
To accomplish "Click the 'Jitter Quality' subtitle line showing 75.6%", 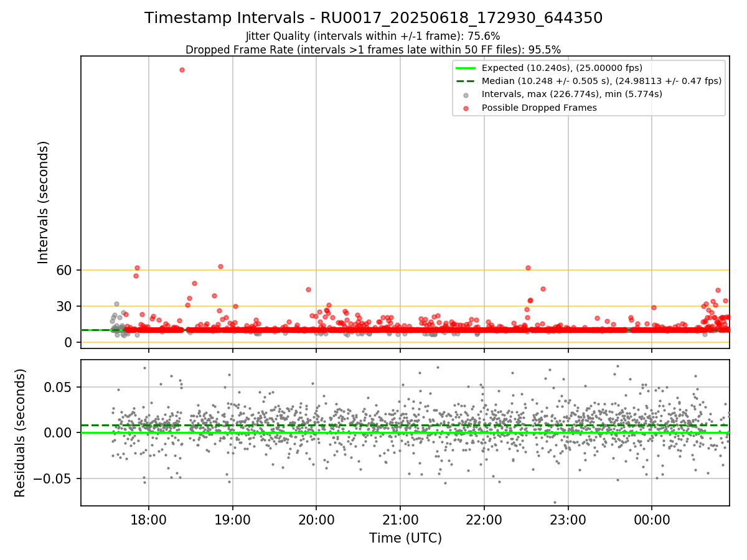I will click(373, 36).
